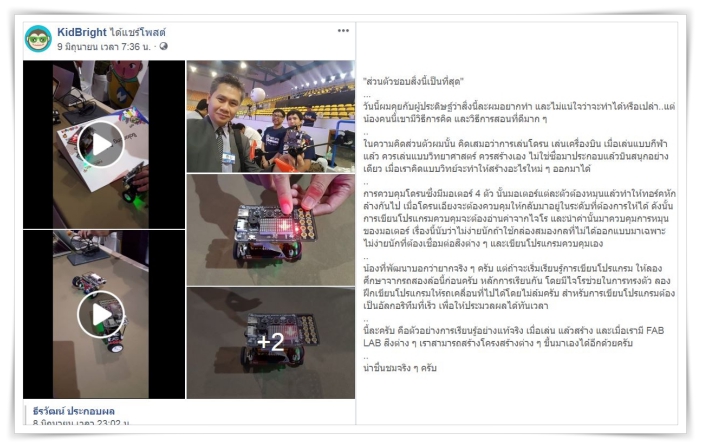This screenshot has width=701, height=448.
Task: Open ธีรวัฒน์ ประกอบผล author profile link
Action: (74, 411)
